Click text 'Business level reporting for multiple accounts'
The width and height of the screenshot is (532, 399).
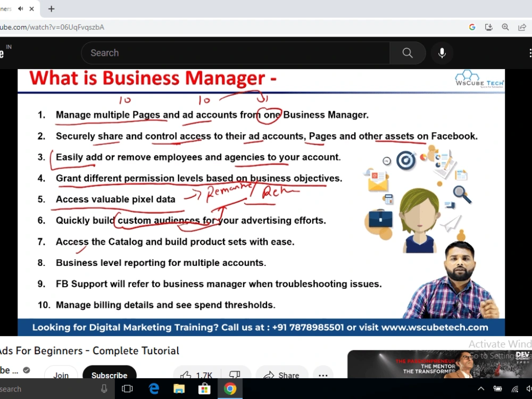pyautogui.click(x=161, y=263)
